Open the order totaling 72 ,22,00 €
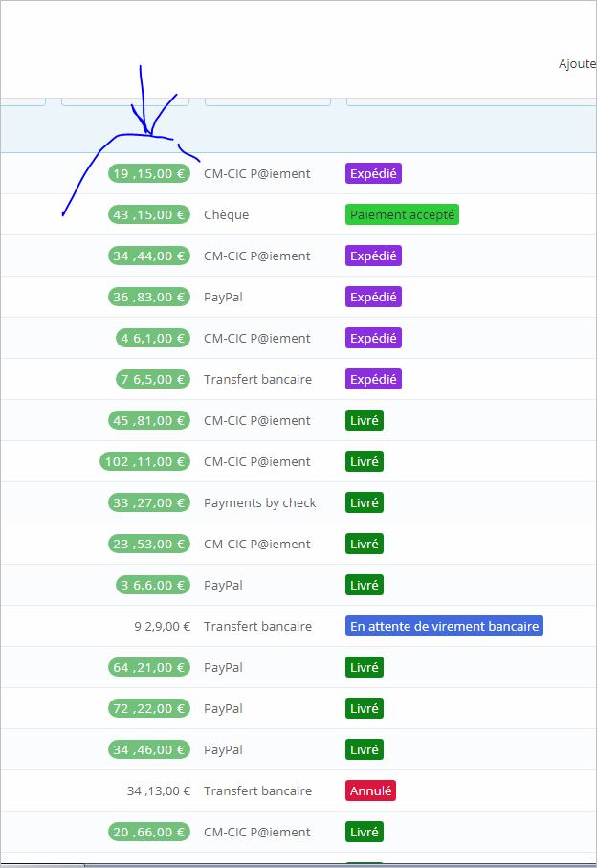This screenshot has width=597, height=868. tap(149, 708)
